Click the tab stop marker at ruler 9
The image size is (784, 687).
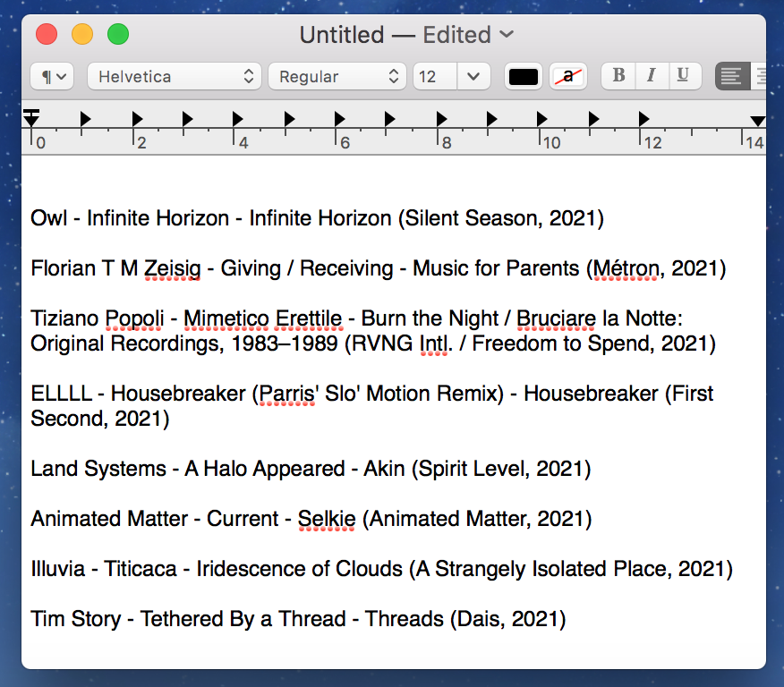pyautogui.click(x=491, y=119)
